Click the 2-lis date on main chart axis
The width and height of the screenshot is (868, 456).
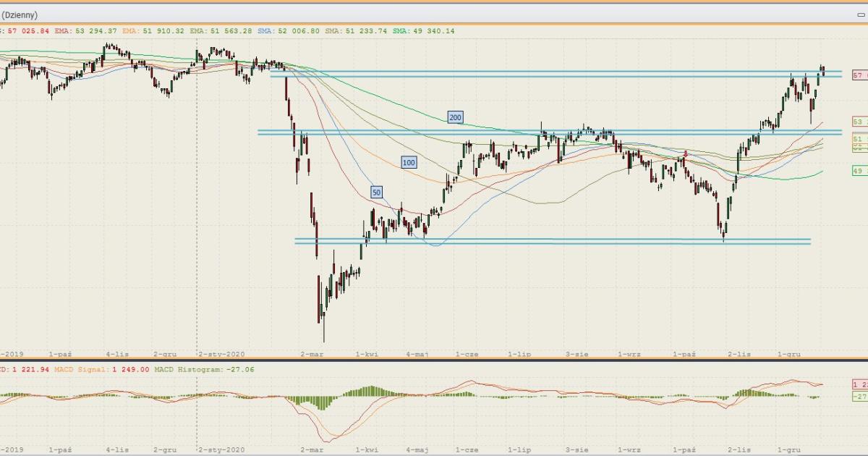[739, 354]
